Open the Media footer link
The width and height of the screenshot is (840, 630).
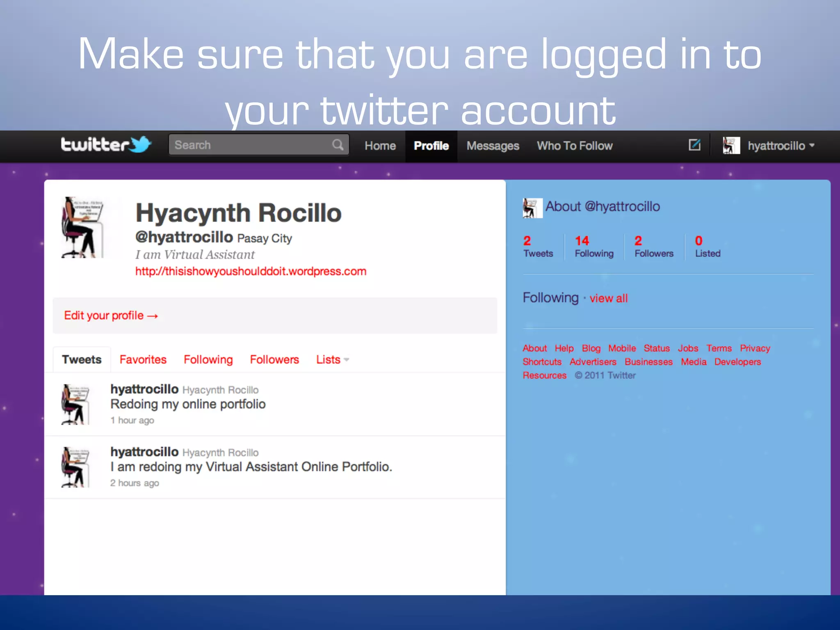coord(694,362)
